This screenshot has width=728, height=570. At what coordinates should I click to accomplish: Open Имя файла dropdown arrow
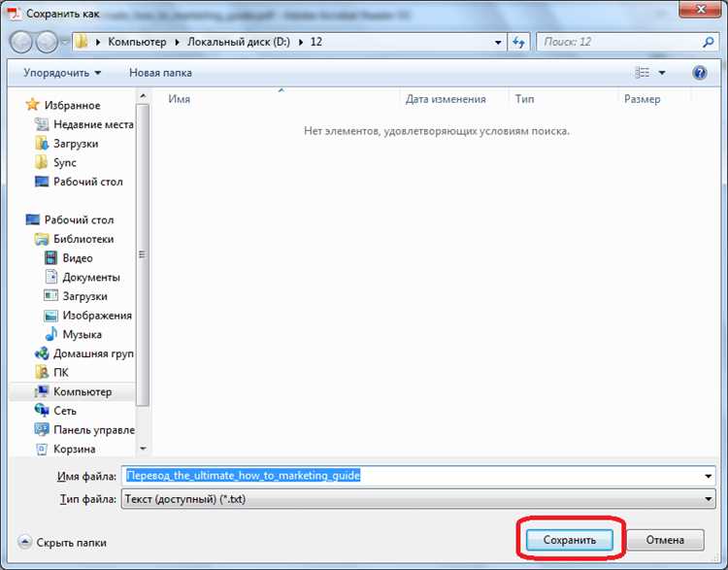(x=708, y=476)
